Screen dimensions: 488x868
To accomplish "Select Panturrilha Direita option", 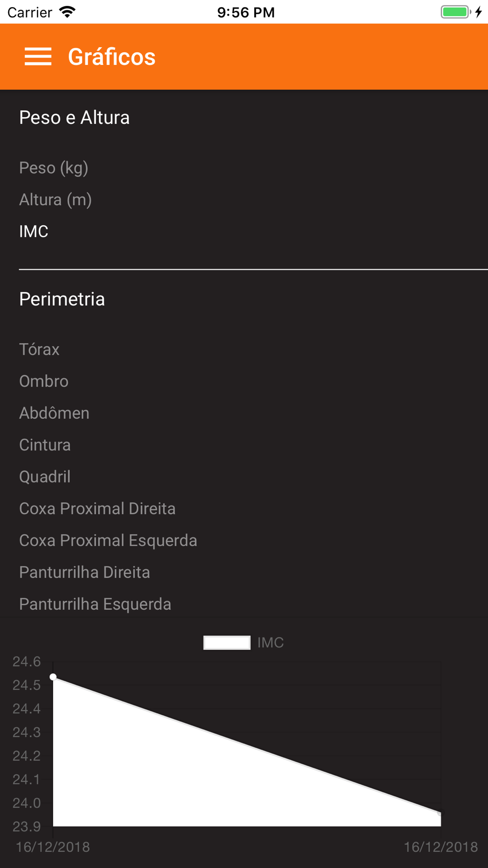I will pyautogui.click(x=84, y=572).
